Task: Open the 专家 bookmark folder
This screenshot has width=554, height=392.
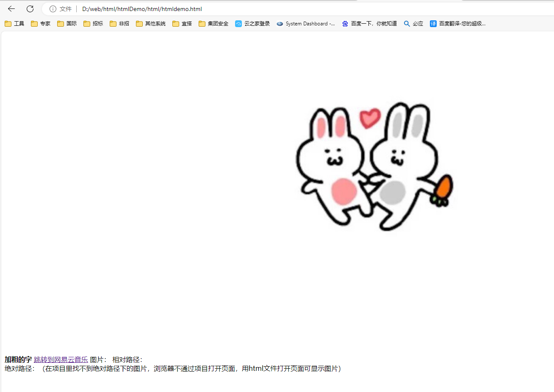Action: (x=41, y=24)
